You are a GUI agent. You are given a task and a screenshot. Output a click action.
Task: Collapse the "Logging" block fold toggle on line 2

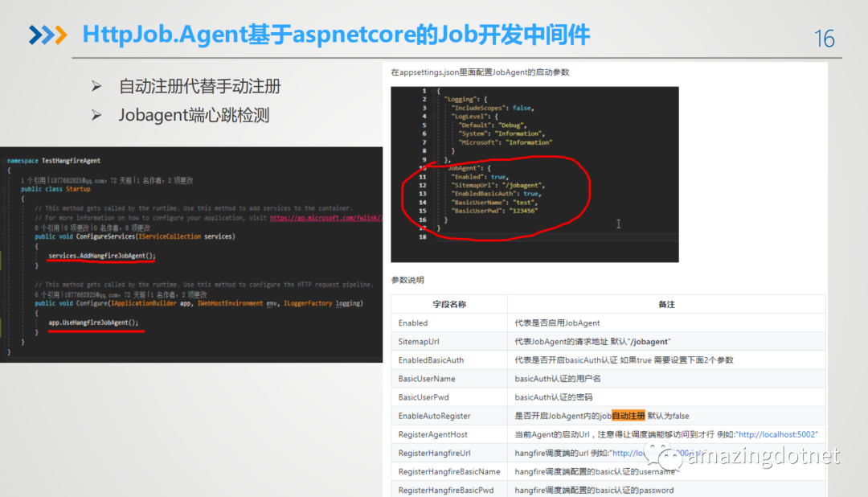tap(434, 99)
